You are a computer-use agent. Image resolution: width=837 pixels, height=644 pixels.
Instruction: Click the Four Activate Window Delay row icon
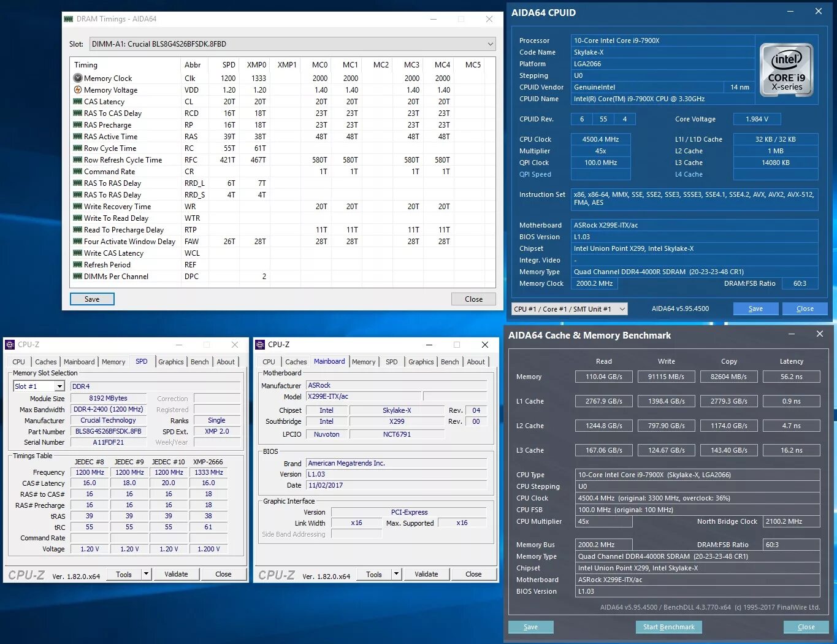(x=78, y=242)
